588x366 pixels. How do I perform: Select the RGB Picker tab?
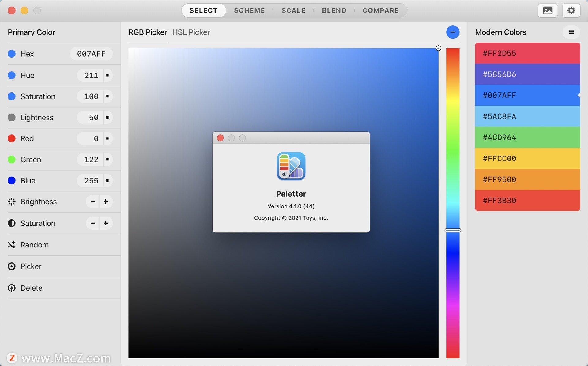click(x=148, y=32)
